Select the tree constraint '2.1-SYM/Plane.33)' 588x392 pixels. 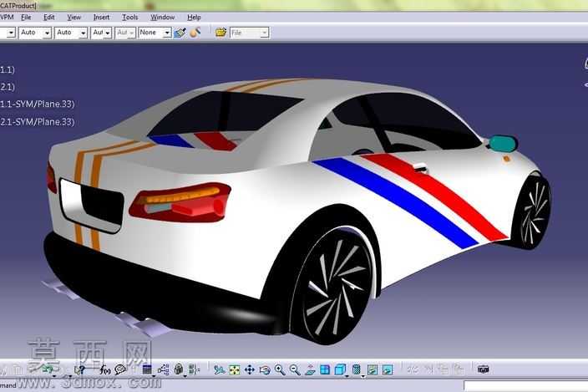(x=37, y=122)
